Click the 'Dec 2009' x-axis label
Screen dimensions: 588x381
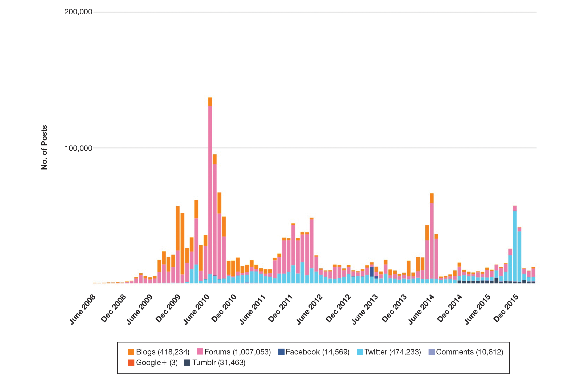pos(168,308)
